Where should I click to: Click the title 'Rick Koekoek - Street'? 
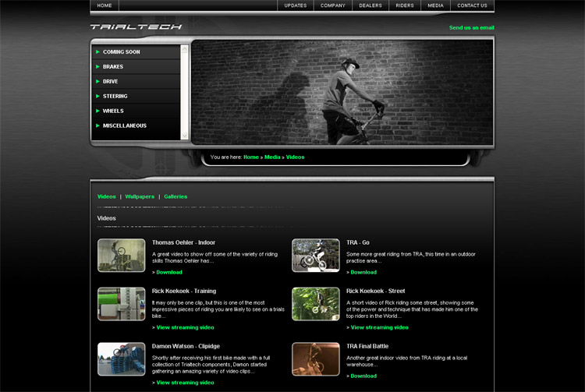(x=376, y=291)
